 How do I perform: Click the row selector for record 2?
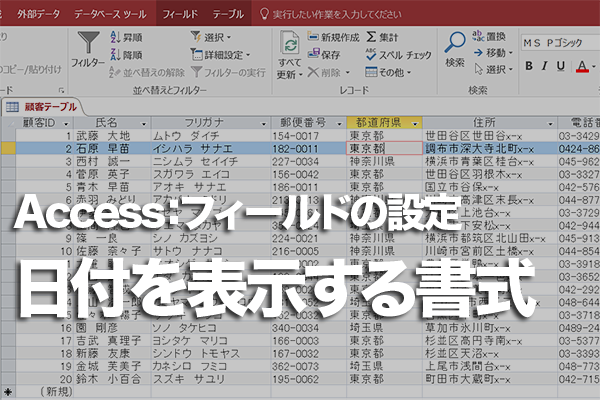click(x=8, y=149)
